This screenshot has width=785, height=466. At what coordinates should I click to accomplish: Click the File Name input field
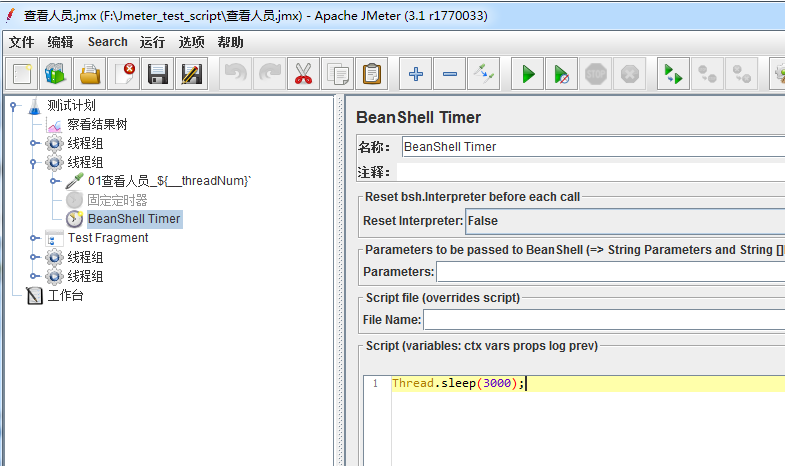tap(604, 320)
